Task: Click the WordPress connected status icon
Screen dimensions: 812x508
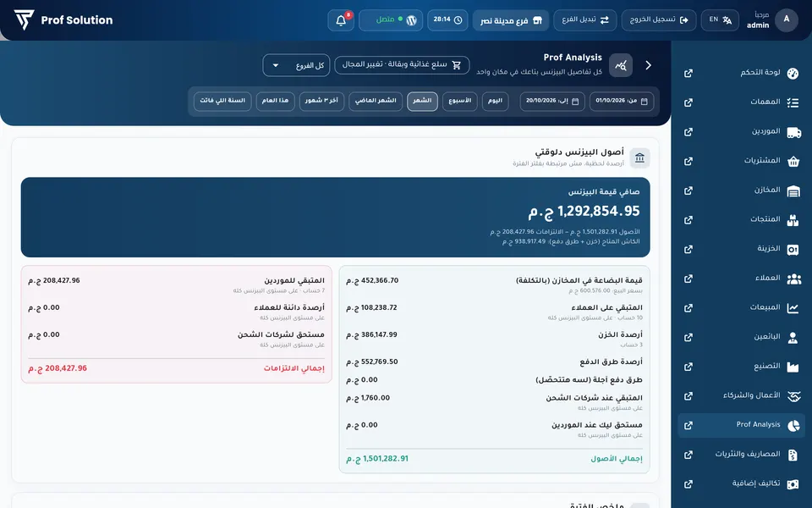Action: click(x=412, y=20)
